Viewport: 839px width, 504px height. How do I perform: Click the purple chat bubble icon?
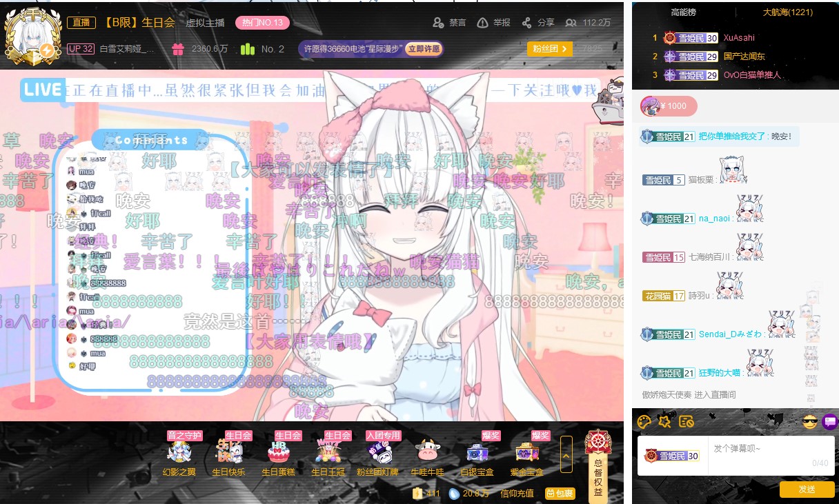pos(830,421)
